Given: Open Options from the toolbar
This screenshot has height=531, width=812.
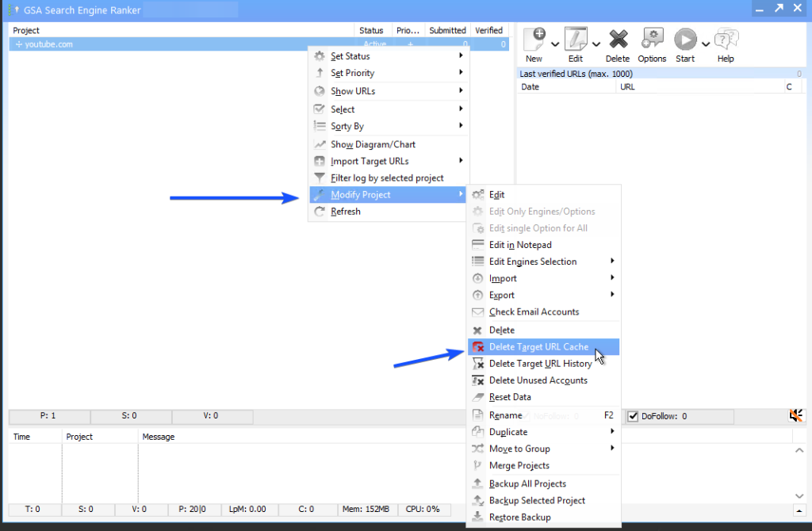Looking at the screenshot, I should 652,39.
